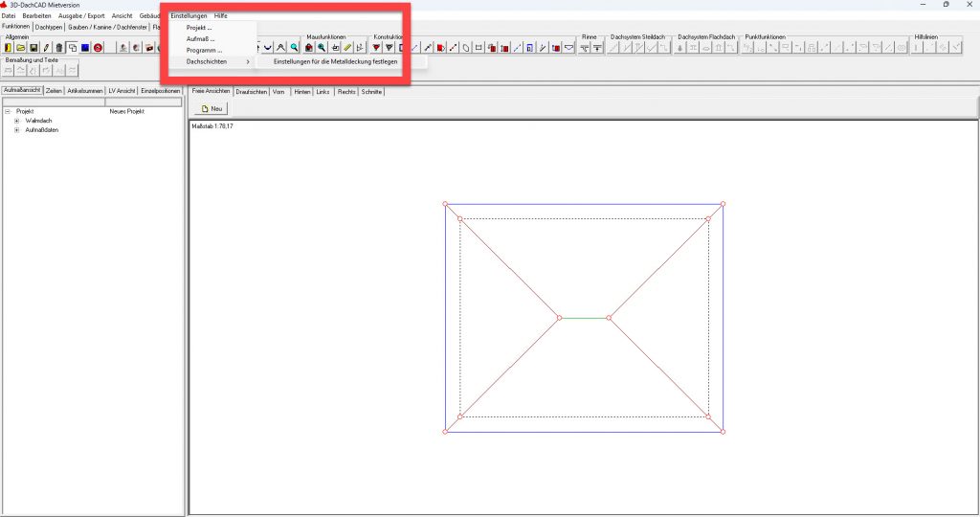Switch to the Draufsichten view tab
Image resolution: width=980 pixels, height=517 pixels.
251,92
